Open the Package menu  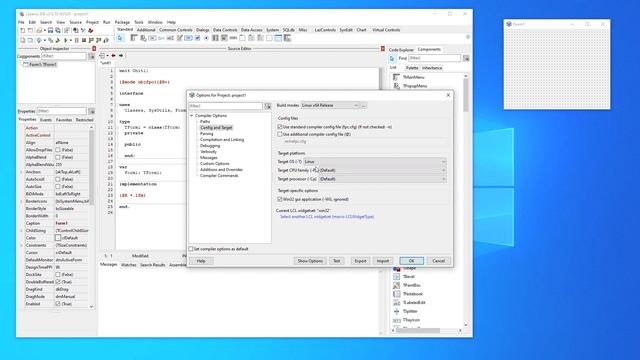122,22
